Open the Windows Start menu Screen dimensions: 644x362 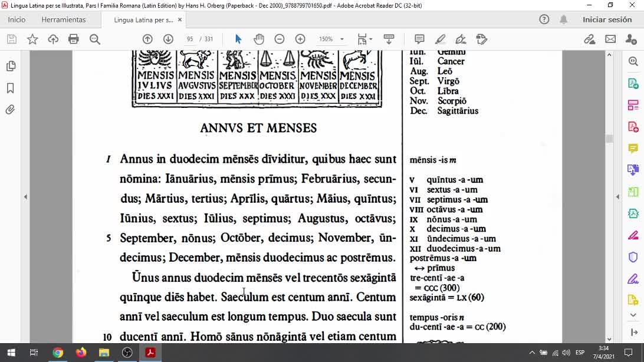click(11, 353)
